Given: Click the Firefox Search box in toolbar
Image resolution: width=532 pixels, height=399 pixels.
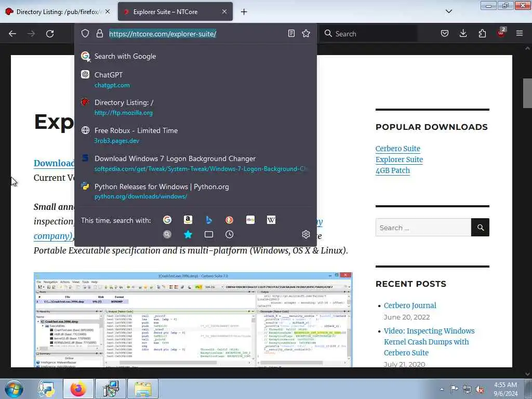Looking at the screenshot, I should point(369,34).
